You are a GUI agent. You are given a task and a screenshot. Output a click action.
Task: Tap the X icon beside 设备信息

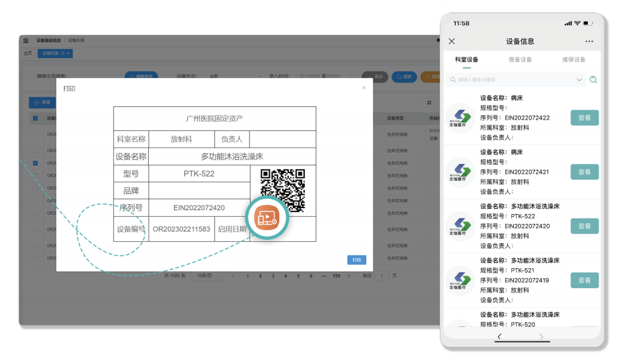452,42
